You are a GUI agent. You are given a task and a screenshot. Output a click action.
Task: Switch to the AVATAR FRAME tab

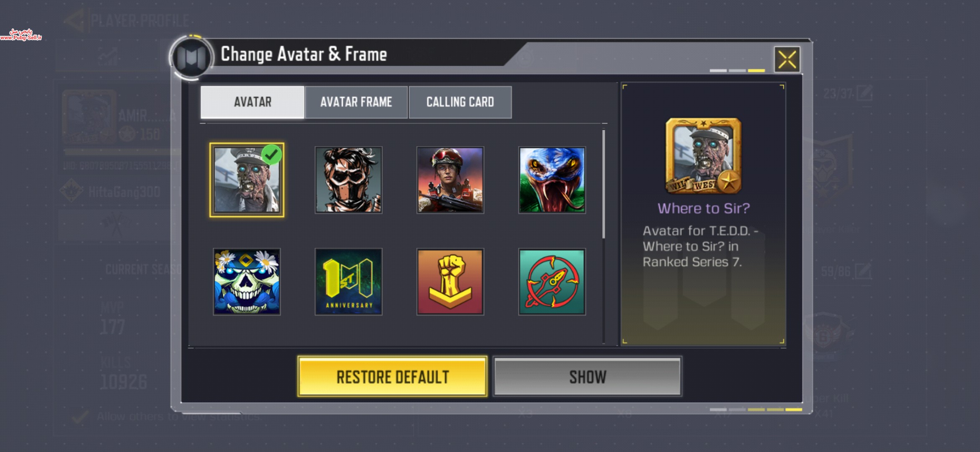tap(356, 102)
